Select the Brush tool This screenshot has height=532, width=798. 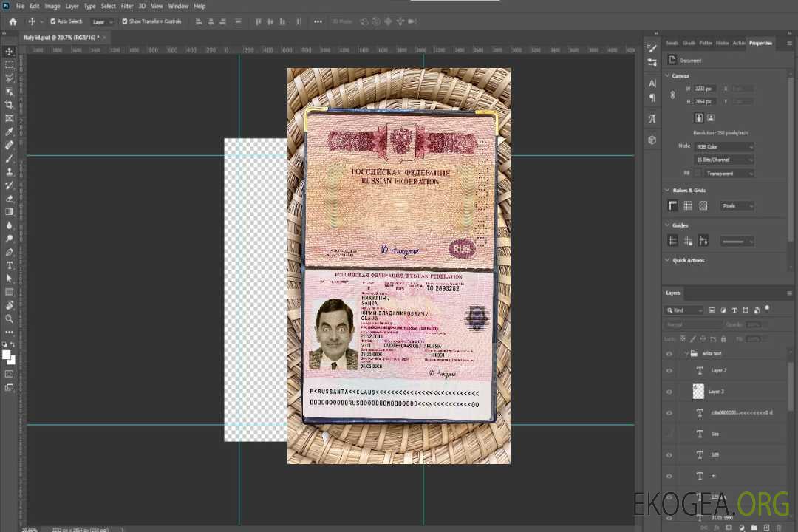(x=9, y=158)
